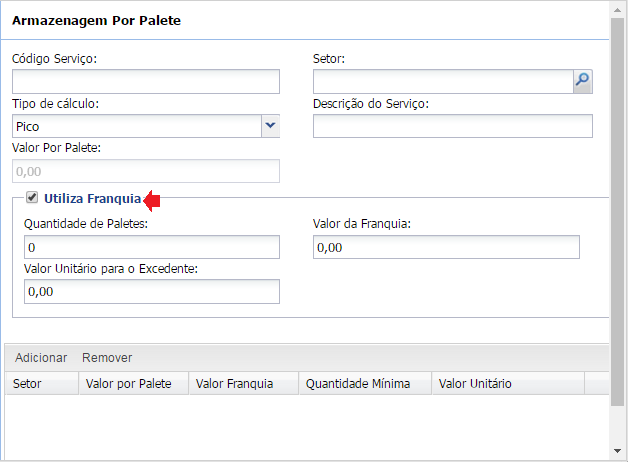The image size is (633, 469).
Task: Expand the Tipo de cálculo dropdown arrow
Action: pos(270,126)
